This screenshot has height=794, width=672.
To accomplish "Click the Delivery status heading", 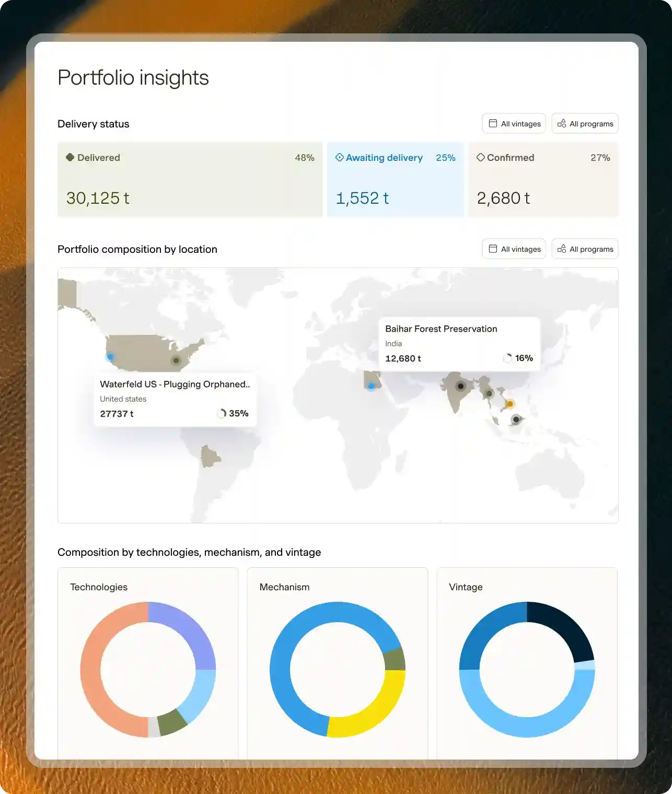I will point(93,124).
